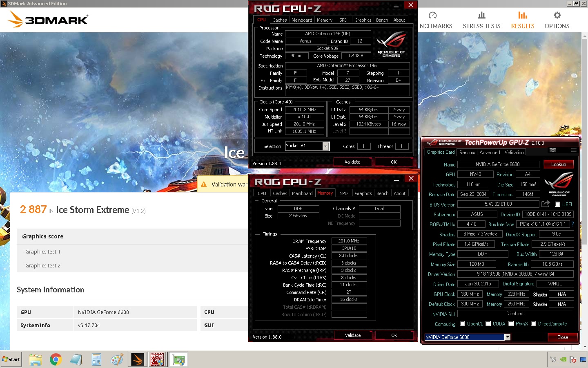Screen dimensions: 588x368
Task: Open Paint from the taskbar
Action: (117, 359)
